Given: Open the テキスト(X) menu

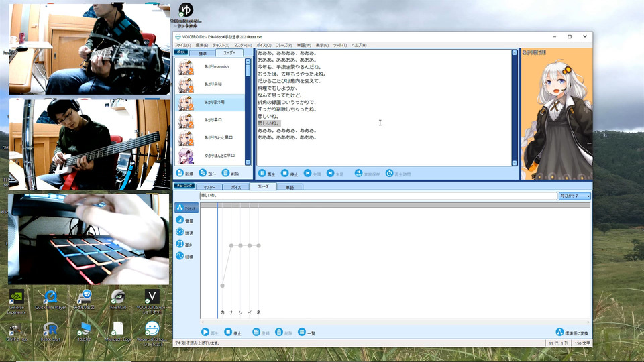Looking at the screenshot, I should [221, 45].
